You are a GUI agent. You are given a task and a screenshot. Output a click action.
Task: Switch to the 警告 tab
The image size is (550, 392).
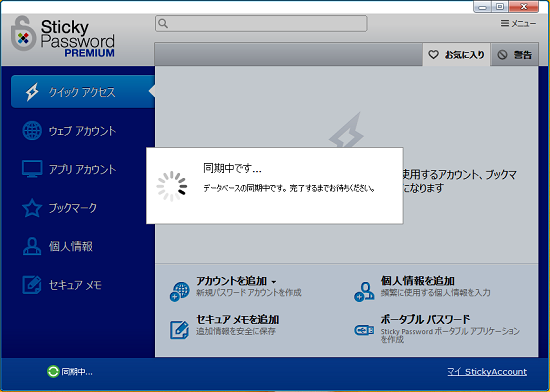pyautogui.click(x=515, y=54)
